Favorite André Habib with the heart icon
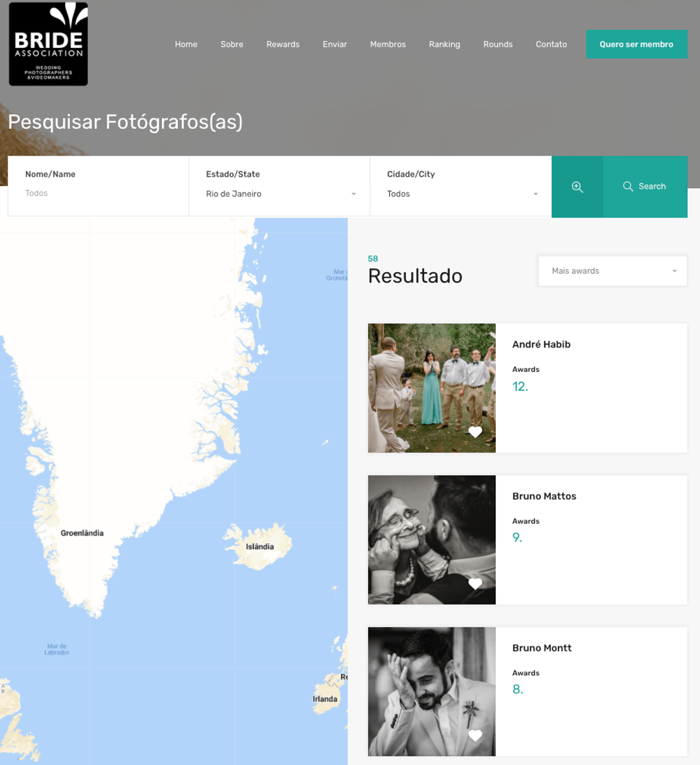This screenshot has width=700, height=765. pos(475,432)
